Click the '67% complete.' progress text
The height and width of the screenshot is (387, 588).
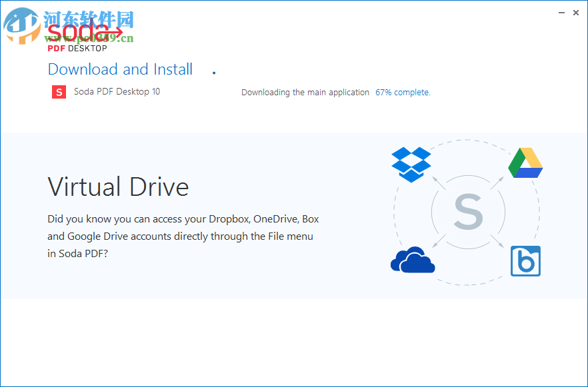(x=403, y=92)
